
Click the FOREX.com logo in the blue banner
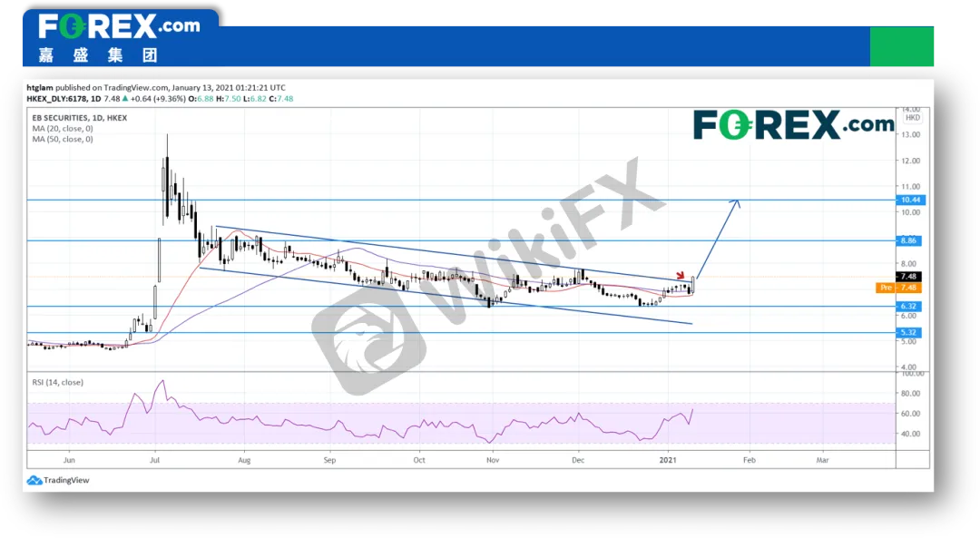[x=119, y=27]
